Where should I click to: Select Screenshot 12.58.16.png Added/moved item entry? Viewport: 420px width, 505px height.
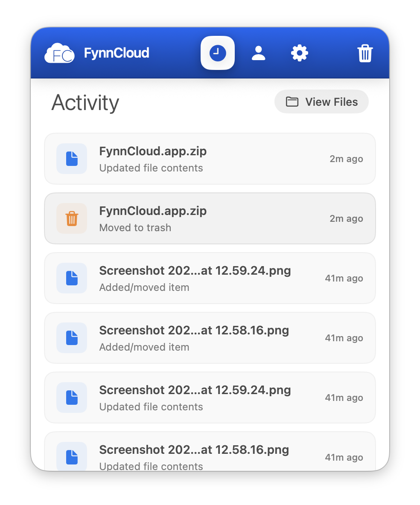pyautogui.click(x=210, y=338)
